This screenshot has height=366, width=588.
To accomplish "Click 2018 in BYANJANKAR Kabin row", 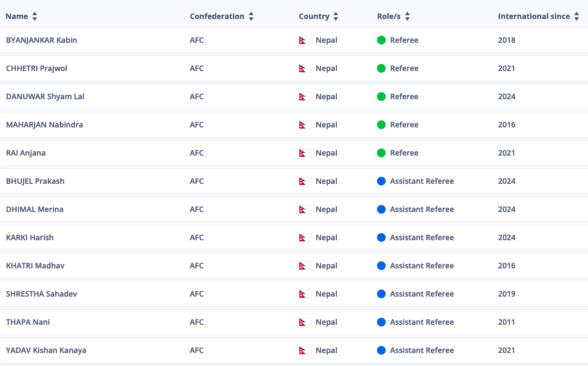I will point(507,40).
